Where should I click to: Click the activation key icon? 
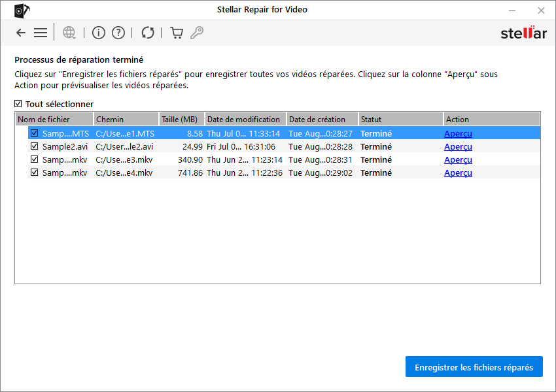click(197, 33)
